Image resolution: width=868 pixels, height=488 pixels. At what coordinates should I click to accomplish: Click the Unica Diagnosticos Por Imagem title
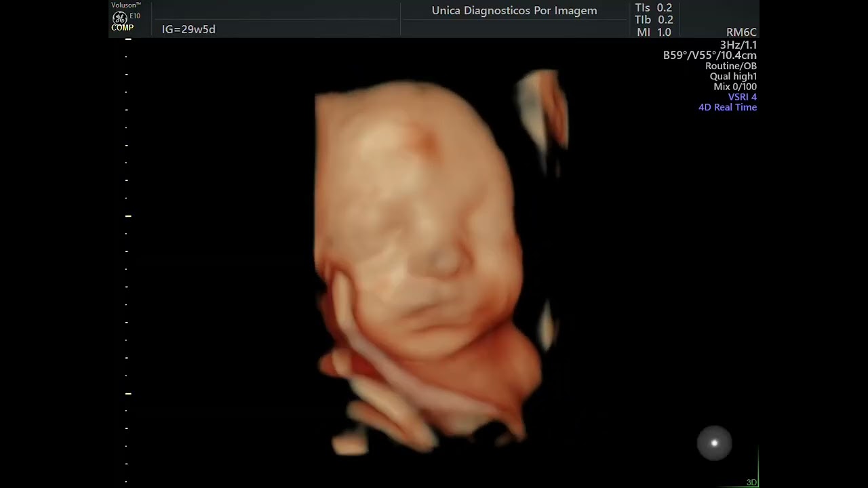514,11
